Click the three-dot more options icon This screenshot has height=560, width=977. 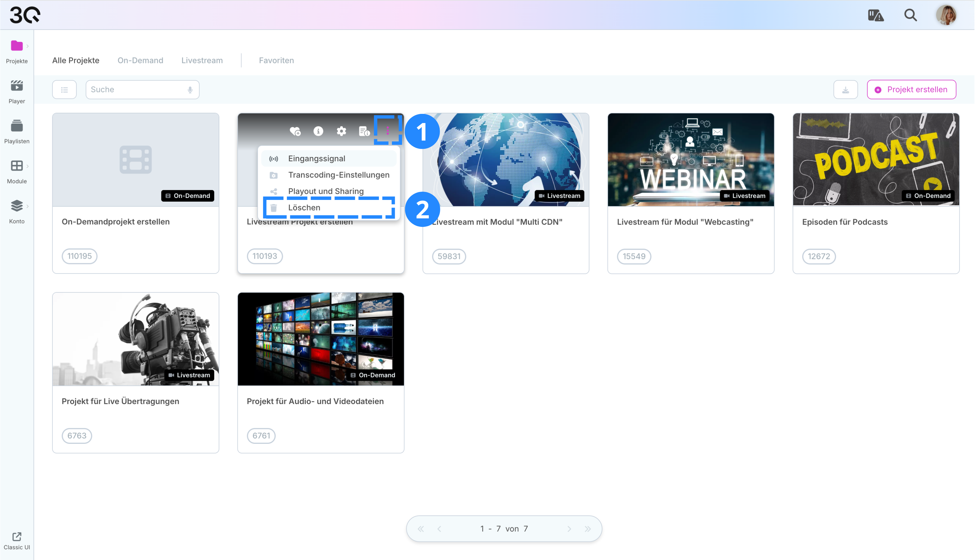tap(387, 131)
